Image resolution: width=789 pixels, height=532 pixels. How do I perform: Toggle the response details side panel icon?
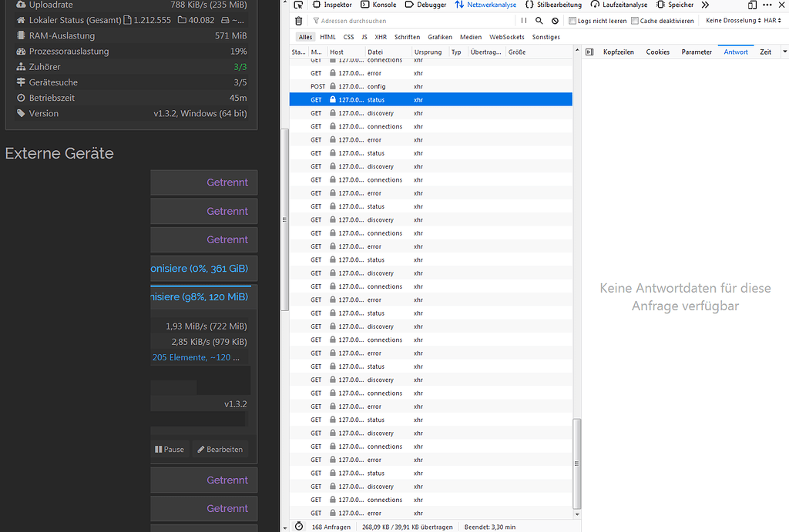589,52
